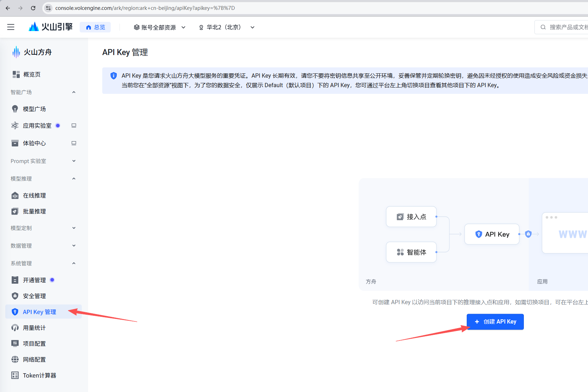The width and height of the screenshot is (588, 392).
Task: Click the 模型广场 lightbulb icon
Action: point(15,109)
